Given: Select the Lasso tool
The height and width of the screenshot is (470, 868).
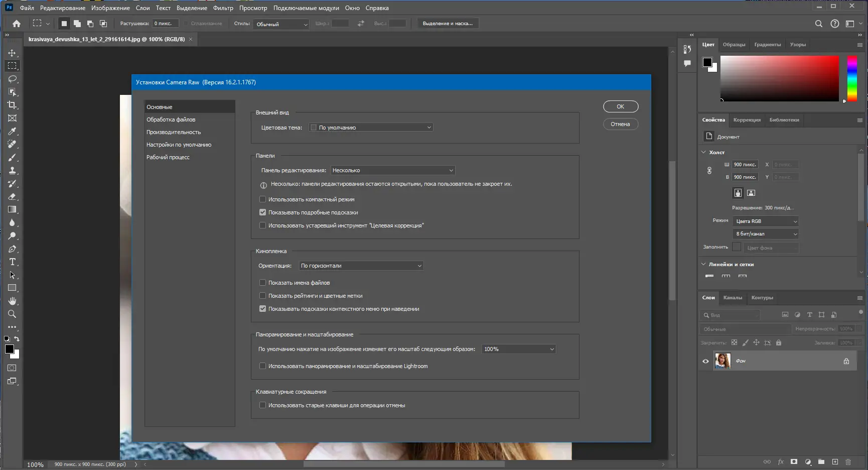Looking at the screenshot, I should tap(12, 79).
